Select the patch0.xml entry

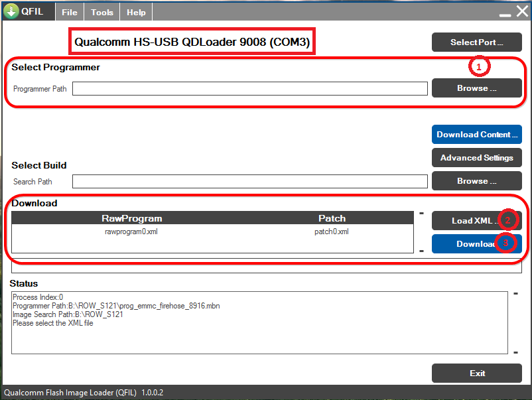pos(331,232)
